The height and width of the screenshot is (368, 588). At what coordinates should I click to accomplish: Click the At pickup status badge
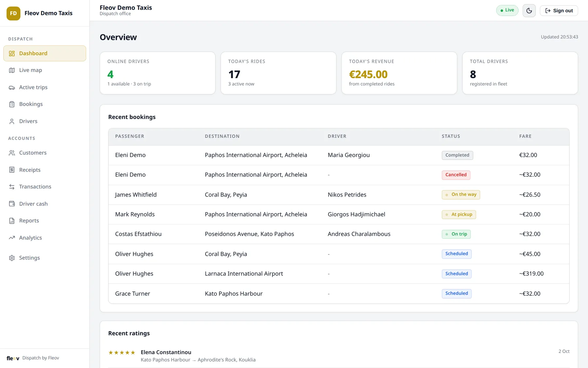pos(459,215)
